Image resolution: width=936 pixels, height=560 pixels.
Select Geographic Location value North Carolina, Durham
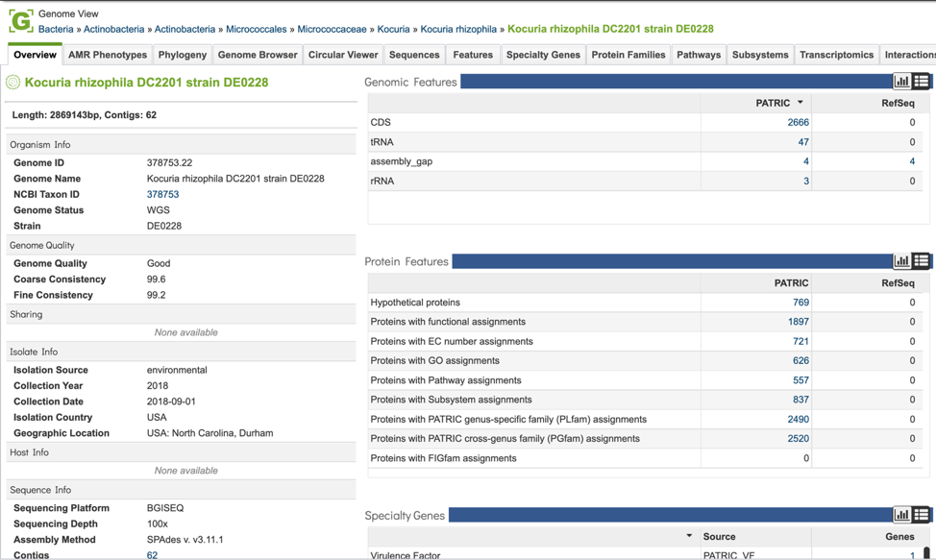[210, 433]
